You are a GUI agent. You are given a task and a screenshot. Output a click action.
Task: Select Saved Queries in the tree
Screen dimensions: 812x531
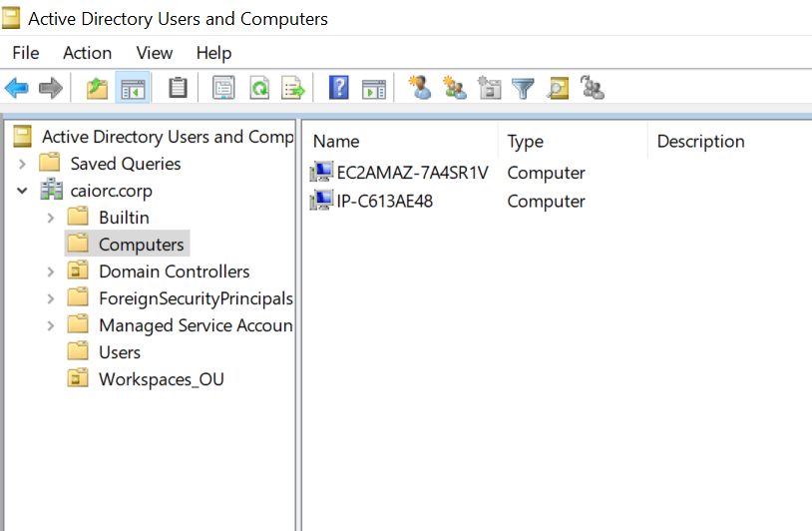[x=126, y=164]
